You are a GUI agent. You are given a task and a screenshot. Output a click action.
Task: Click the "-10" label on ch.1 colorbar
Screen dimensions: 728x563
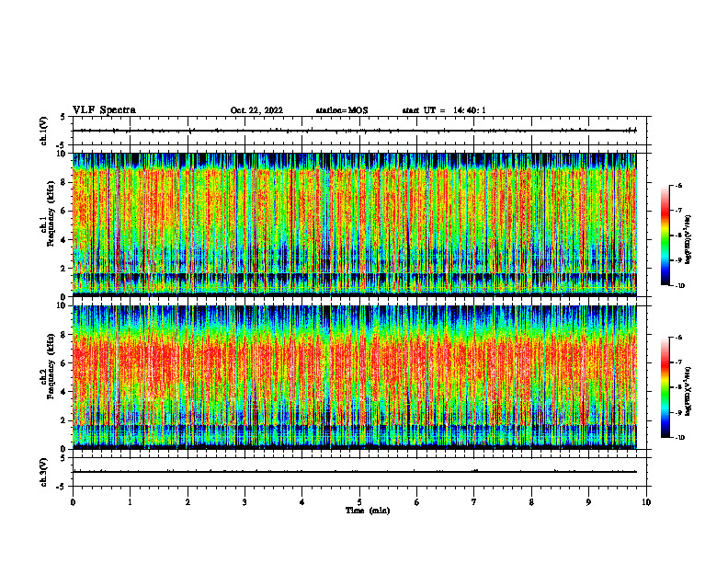tap(679, 286)
